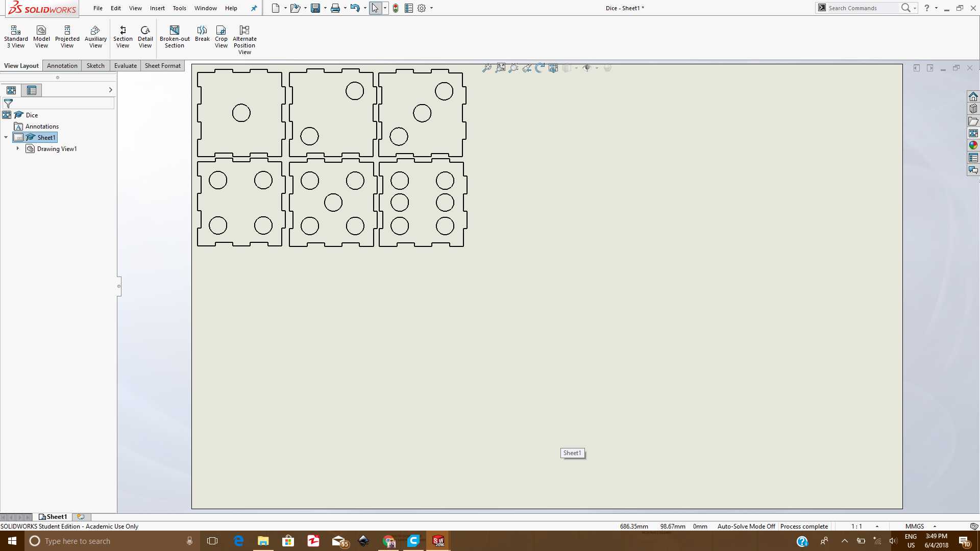Expand the Drawing View1 tree node

18,148
